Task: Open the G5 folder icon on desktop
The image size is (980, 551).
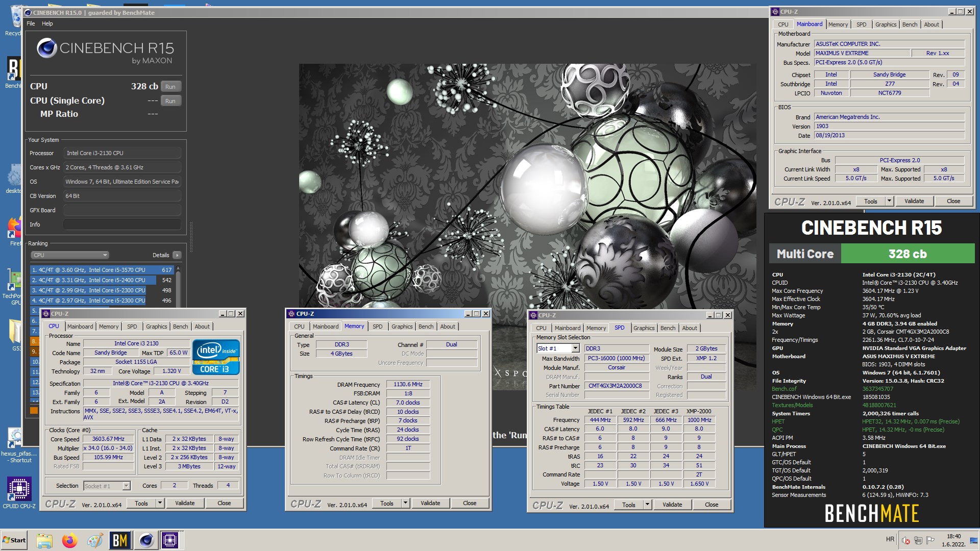Action: tap(15, 336)
